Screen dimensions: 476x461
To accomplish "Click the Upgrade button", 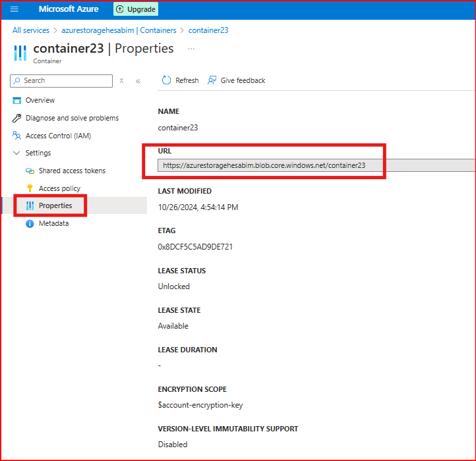I will (x=136, y=9).
